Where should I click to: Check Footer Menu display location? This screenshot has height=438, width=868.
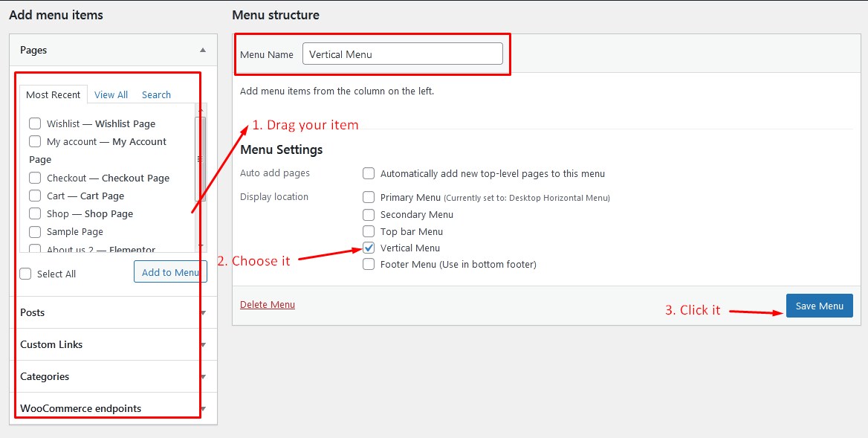[x=369, y=264]
